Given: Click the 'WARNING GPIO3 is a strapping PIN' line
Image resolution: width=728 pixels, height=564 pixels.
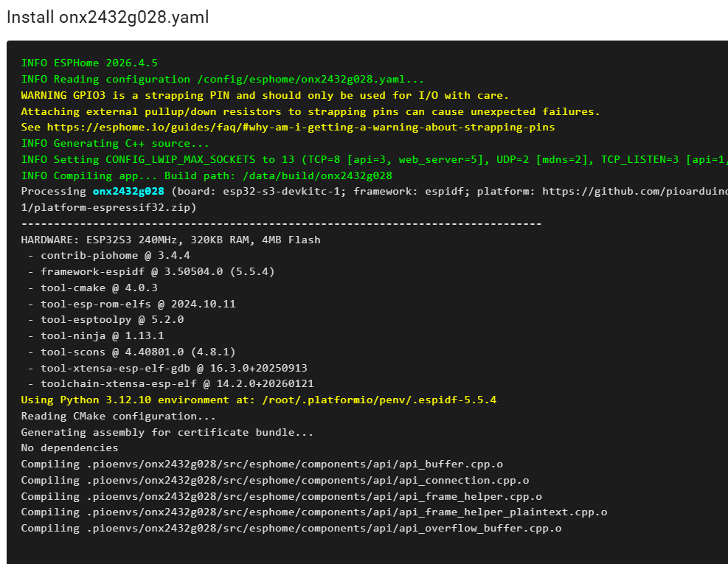Looking at the screenshot, I should coord(265,95).
